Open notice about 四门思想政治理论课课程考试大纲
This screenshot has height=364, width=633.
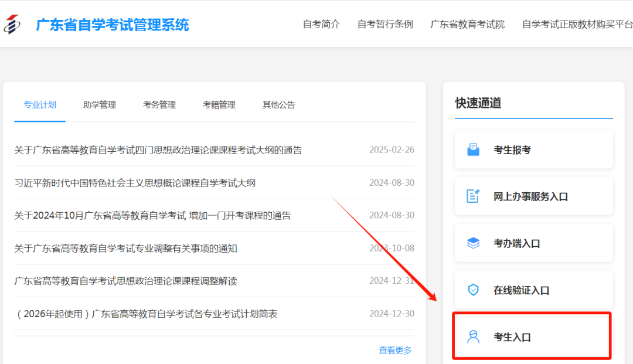158,150
